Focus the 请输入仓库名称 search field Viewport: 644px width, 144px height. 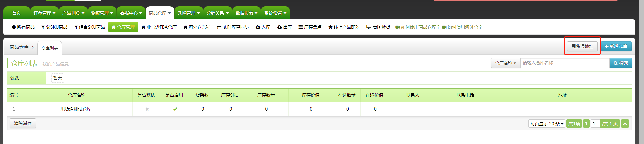[565, 63]
